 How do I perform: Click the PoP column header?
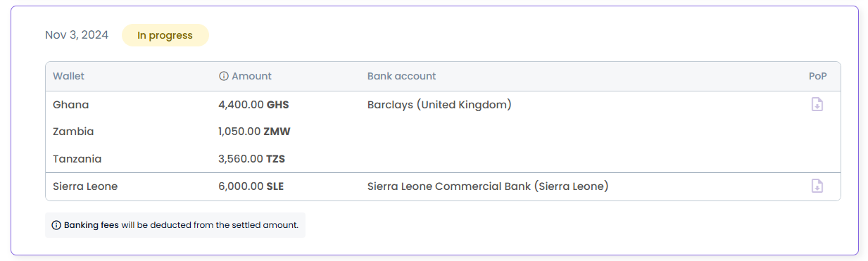(x=817, y=76)
